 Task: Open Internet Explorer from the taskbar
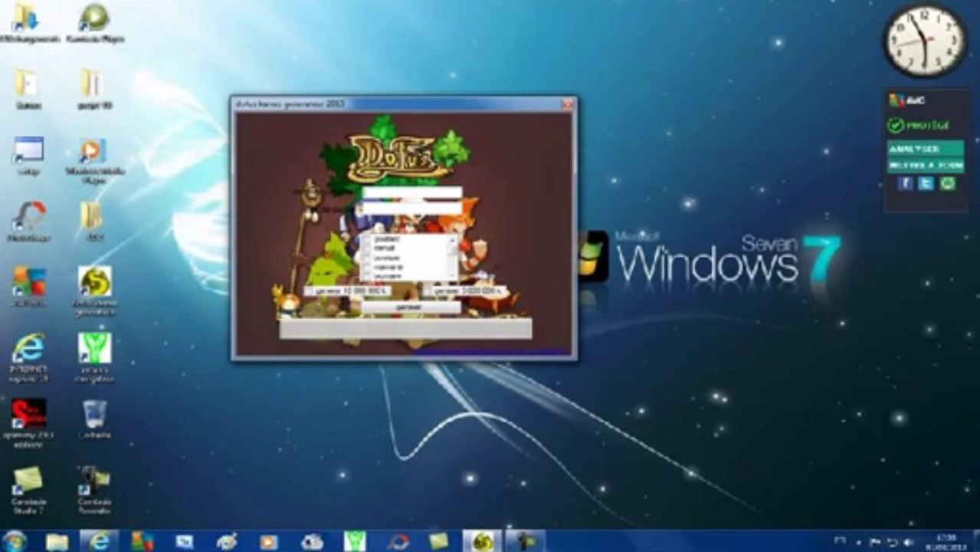[x=100, y=541]
